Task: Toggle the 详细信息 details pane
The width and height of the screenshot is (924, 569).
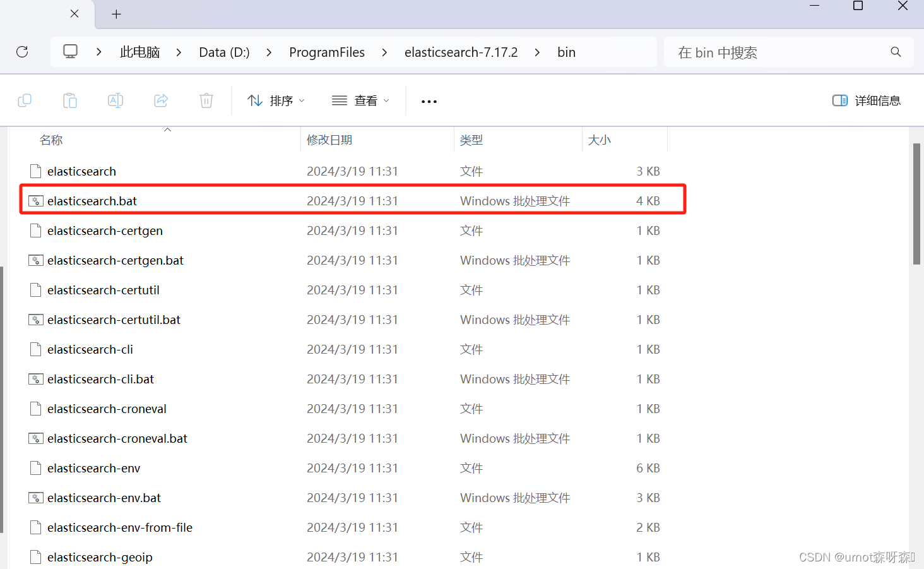Action: tap(867, 100)
